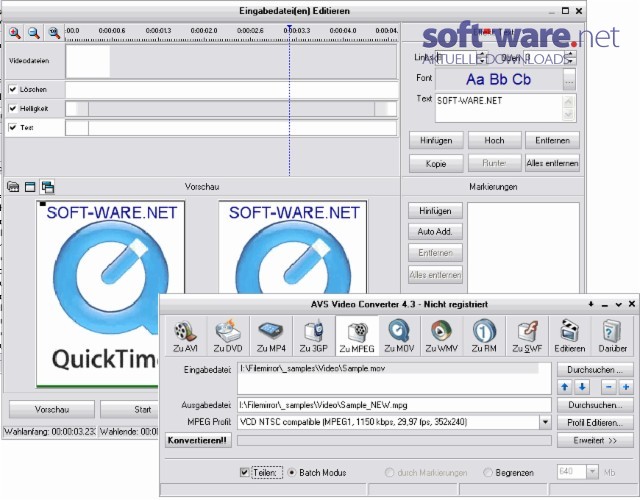This screenshot has width=640, height=500.
Task: Toggle the Löschen track checkbox
Action: [13, 89]
